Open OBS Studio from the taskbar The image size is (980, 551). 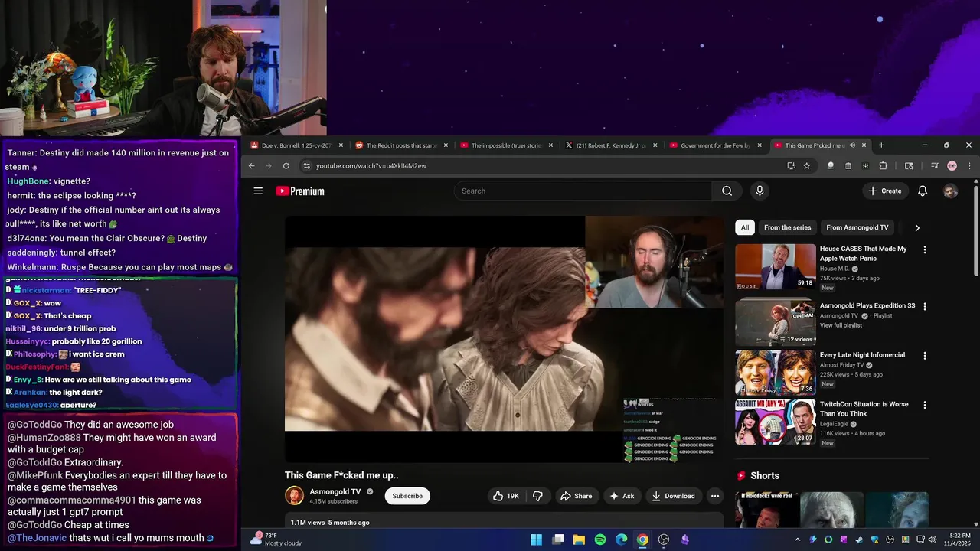(x=664, y=540)
